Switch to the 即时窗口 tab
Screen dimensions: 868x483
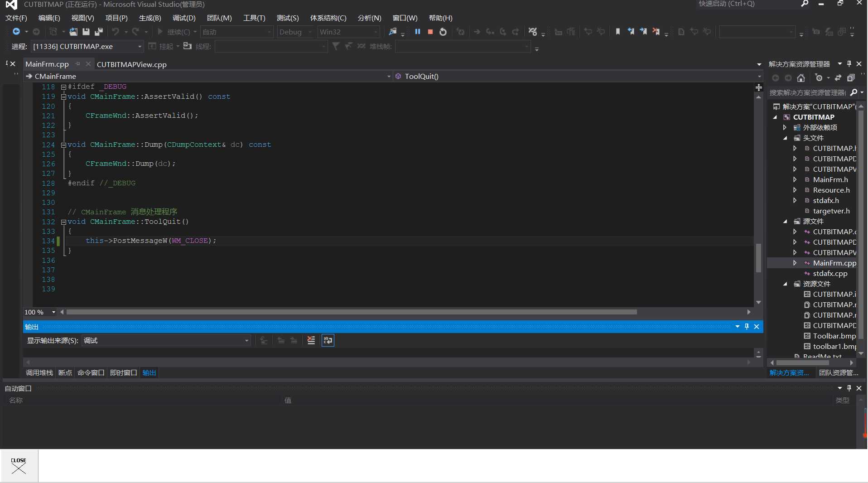click(123, 372)
